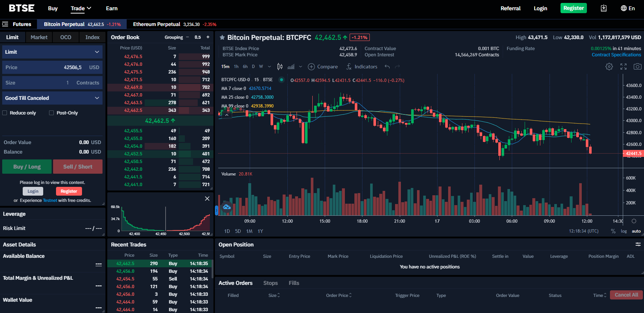Screen dimensions: 644x313
Task: Switch to the Stops tab
Action: point(270,283)
